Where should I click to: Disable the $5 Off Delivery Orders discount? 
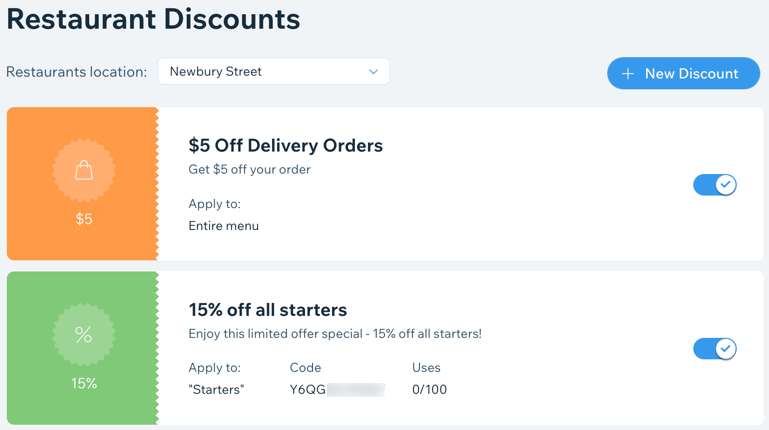(715, 185)
